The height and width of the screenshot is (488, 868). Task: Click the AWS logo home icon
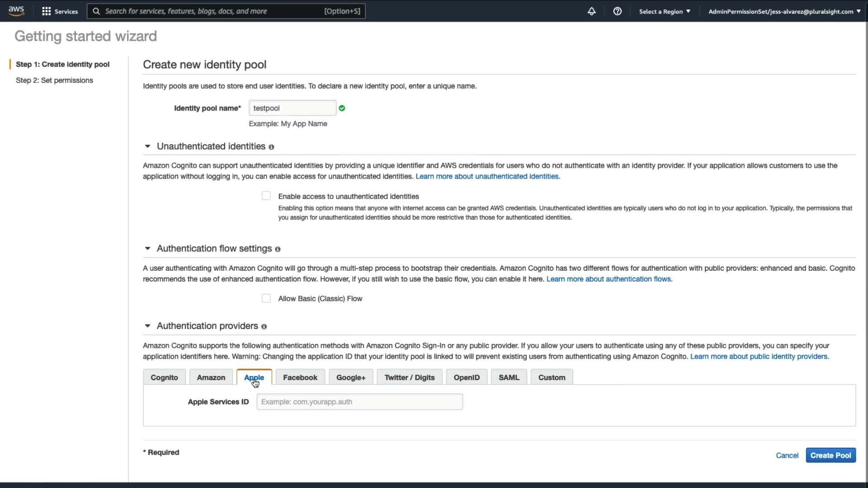pyautogui.click(x=16, y=11)
